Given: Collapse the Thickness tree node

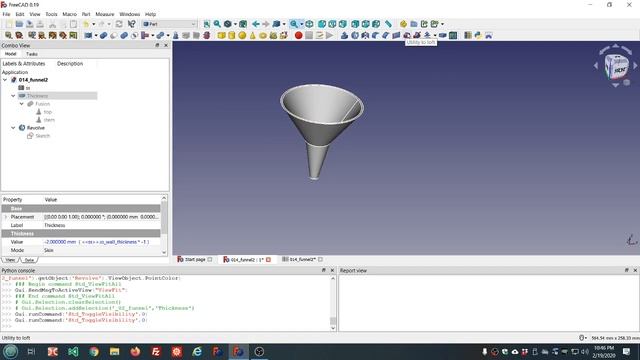Looking at the screenshot, I should [13, 96].
